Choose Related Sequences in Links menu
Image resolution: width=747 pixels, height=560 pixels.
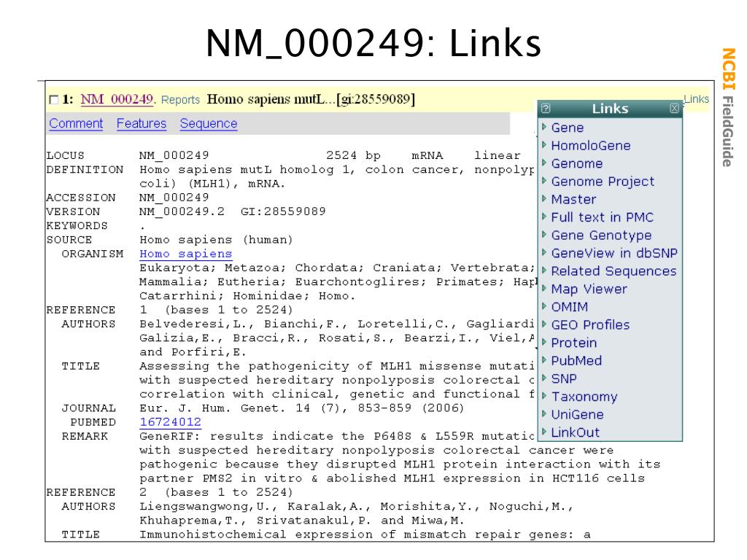(x=614, y=271)
